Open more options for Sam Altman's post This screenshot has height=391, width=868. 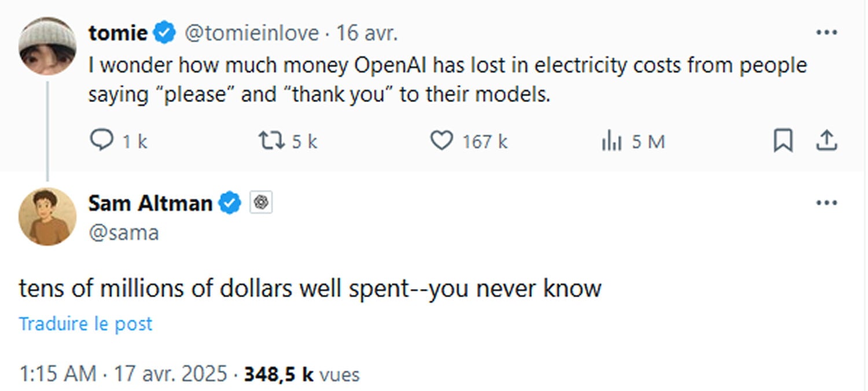point(826,203)
